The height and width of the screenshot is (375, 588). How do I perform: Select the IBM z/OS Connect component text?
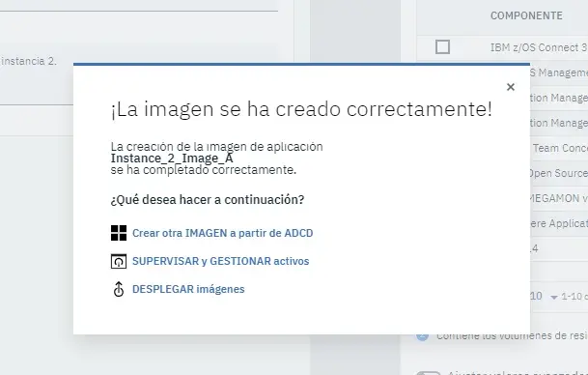point(539,47)
